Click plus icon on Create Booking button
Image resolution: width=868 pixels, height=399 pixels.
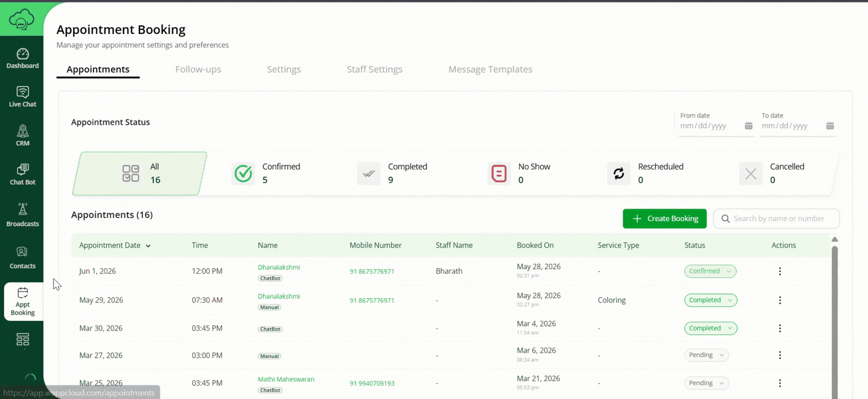[637, 218]
